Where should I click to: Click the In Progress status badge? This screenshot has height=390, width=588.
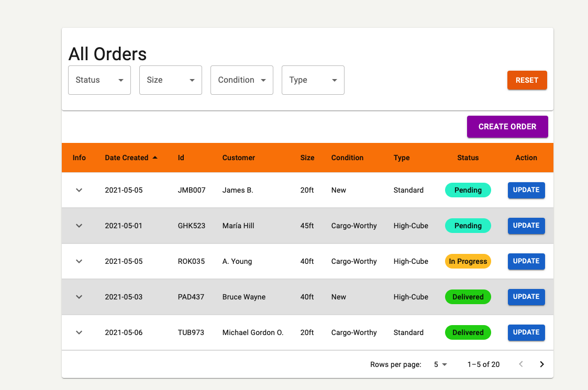[468, 261]
